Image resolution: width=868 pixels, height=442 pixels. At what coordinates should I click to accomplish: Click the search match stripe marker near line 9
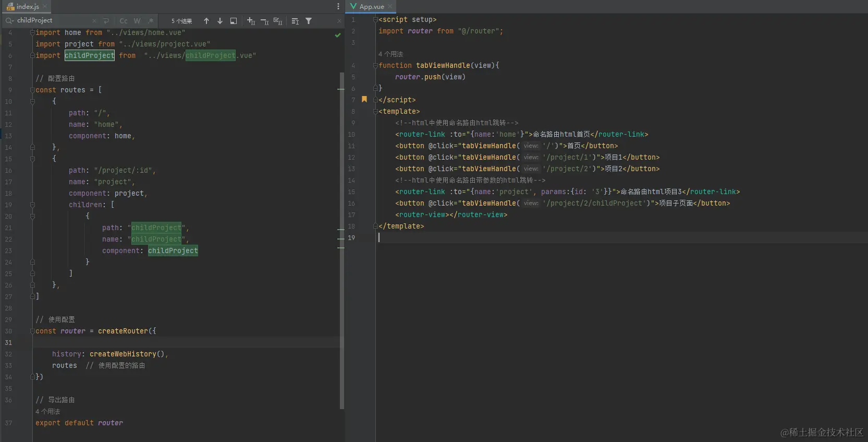[x=341, y=90]
